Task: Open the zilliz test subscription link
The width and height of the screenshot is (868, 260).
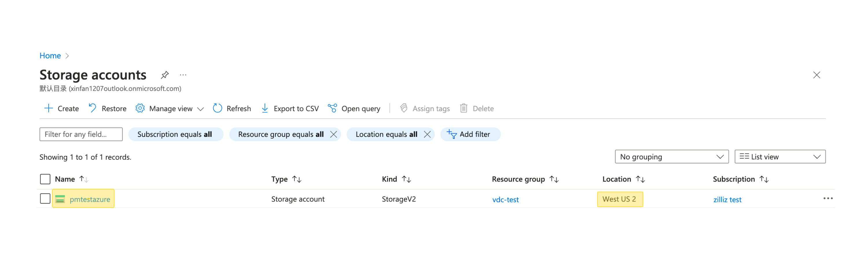Action: pos(727,199)
